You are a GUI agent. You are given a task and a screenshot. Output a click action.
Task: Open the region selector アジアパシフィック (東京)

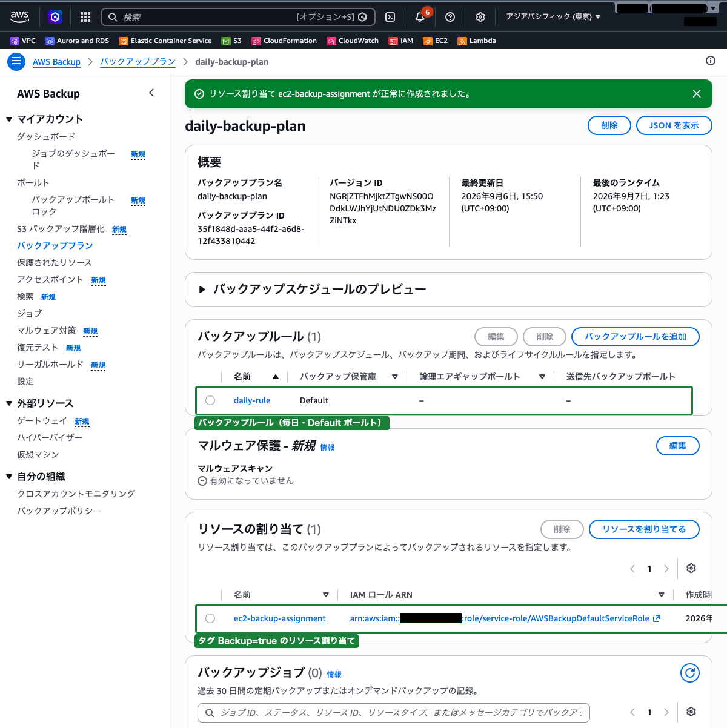553,17
